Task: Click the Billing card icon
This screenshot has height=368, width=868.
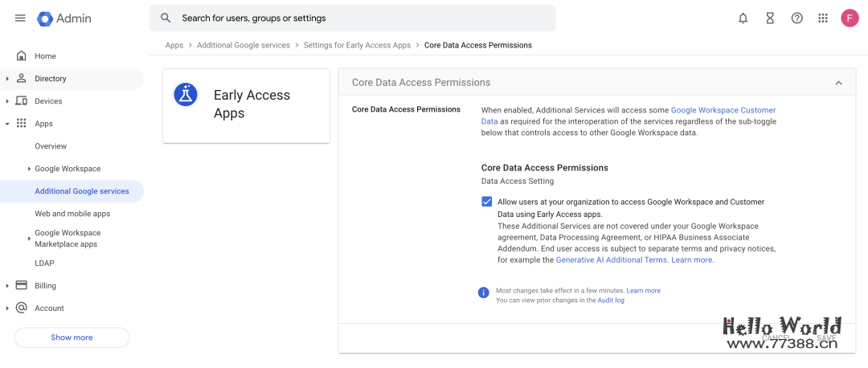Action: pyautogui.click(x=22, y=285)
